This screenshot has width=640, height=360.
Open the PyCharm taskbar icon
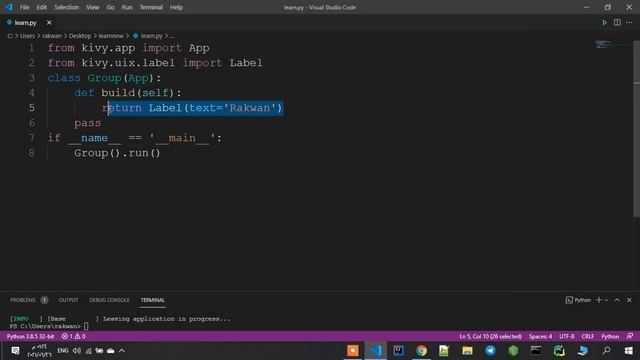pyautogui.click(x=559, y=351)
